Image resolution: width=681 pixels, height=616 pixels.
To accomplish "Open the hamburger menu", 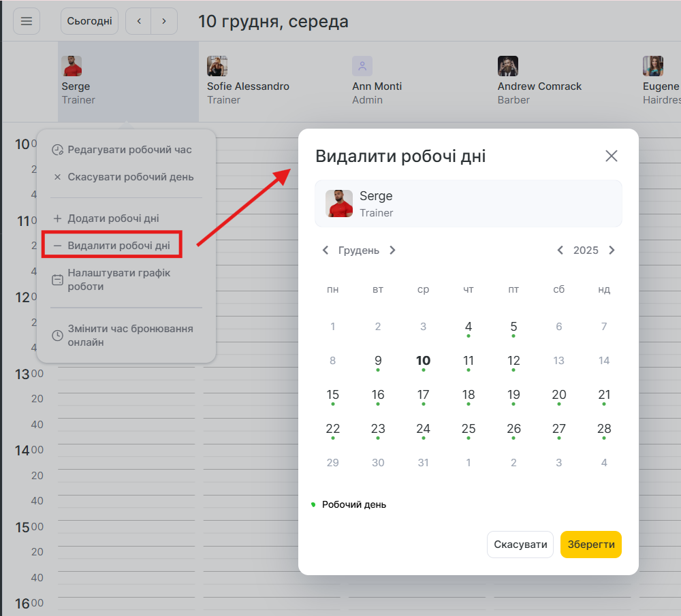I will [x=27, y=21].
